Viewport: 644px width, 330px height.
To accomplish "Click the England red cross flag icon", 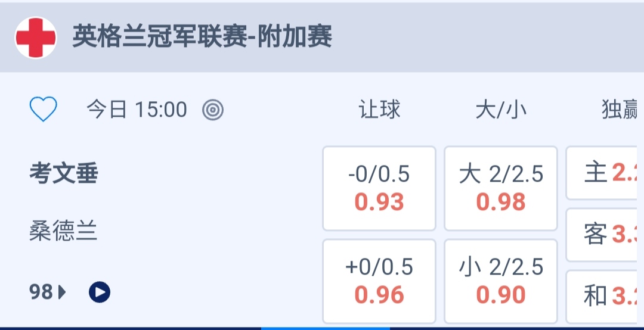I will tap(36, 37).
